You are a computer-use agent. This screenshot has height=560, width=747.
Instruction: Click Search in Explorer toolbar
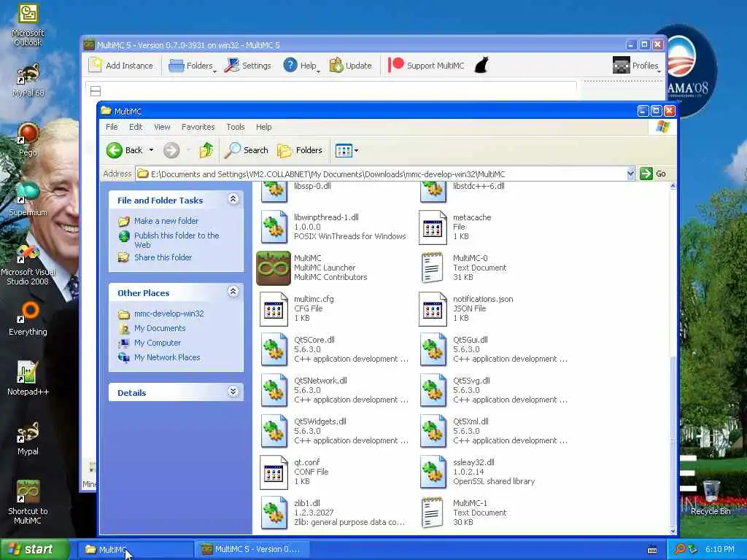coord(247,150)
